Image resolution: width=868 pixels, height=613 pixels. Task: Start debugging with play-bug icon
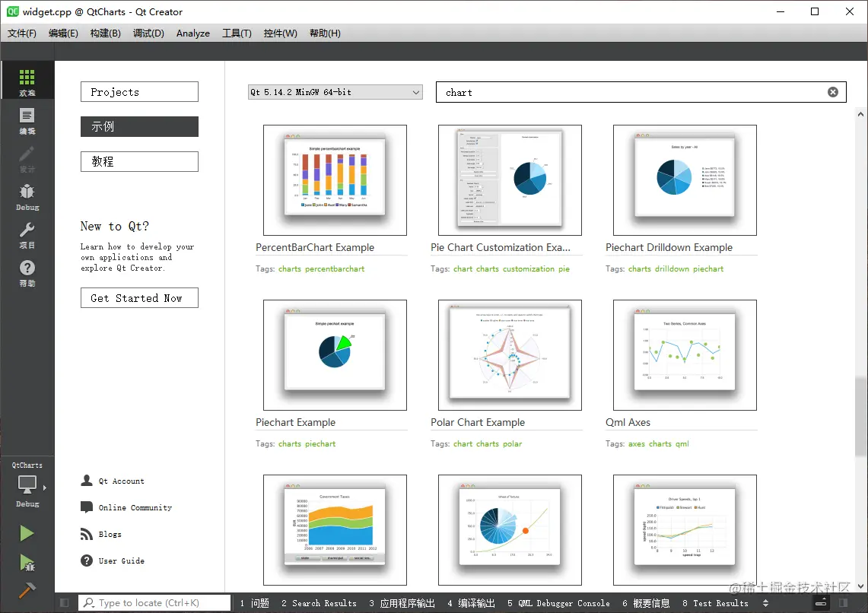point(27,563)
